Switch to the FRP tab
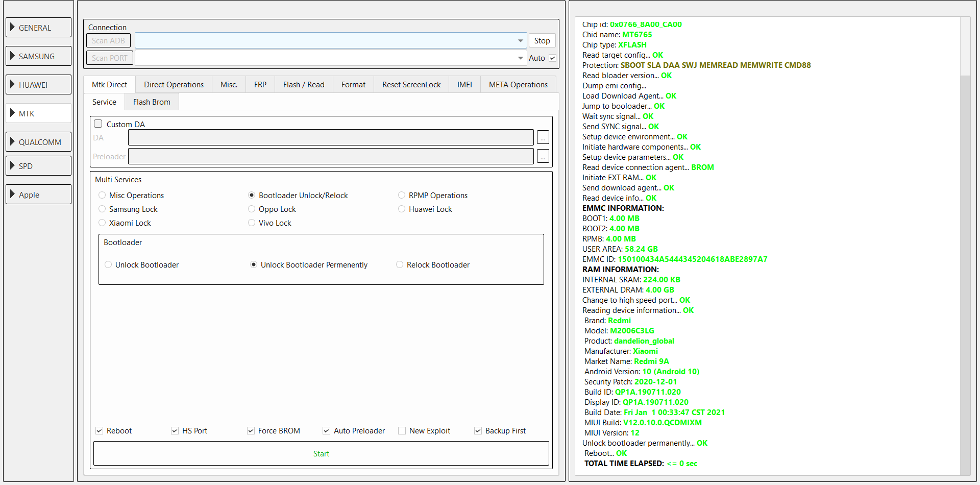 (260, 85)
